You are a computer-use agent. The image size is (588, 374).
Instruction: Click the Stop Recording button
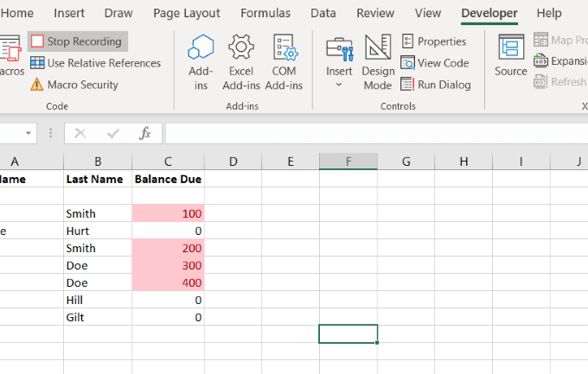(78, 41)
